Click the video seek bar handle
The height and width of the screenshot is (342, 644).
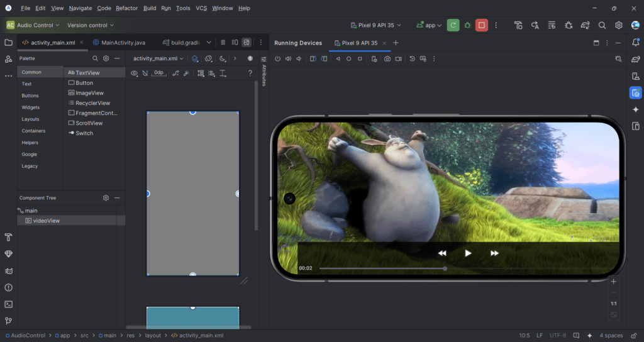pyautogui.click(x=445, y=268)
